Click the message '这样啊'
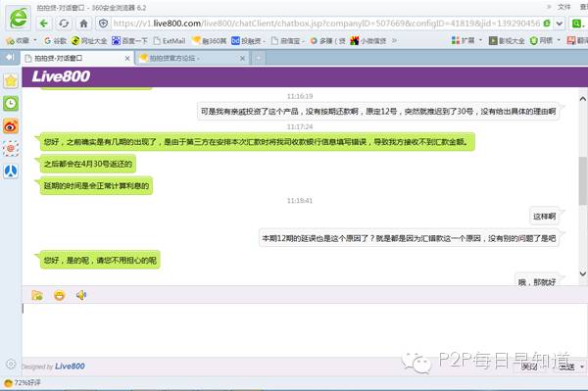The image size is (588, 391). pyautogui.click(x=544, y=216)
